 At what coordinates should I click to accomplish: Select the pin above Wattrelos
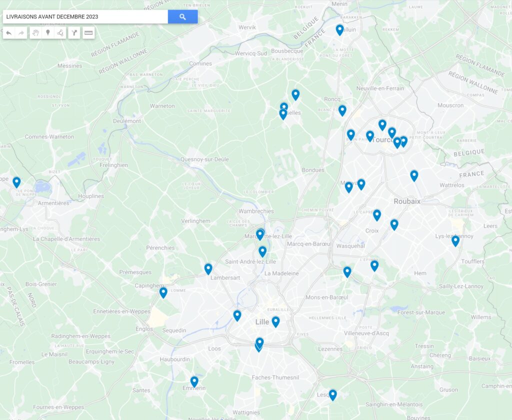coord(414,175)
